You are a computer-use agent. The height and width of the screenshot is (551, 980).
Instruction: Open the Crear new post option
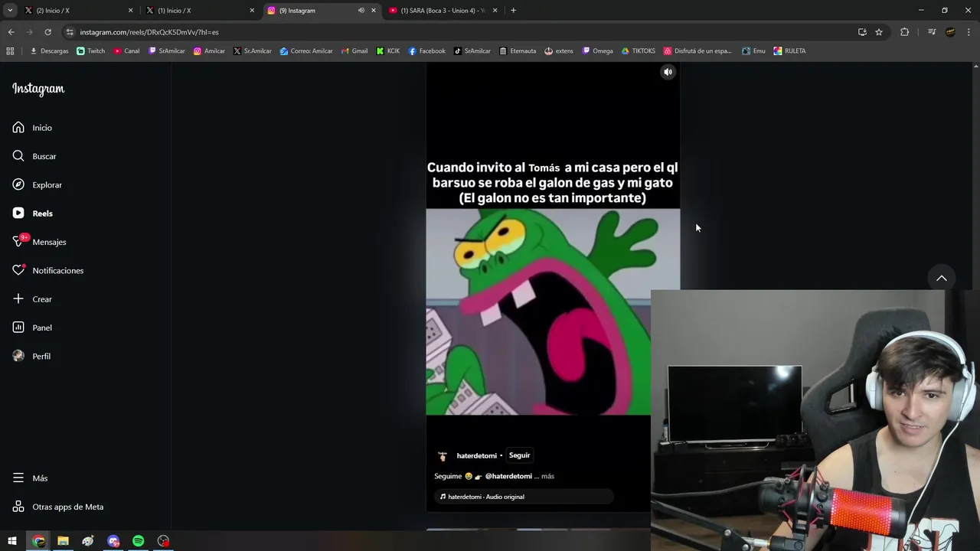[32, 299]
